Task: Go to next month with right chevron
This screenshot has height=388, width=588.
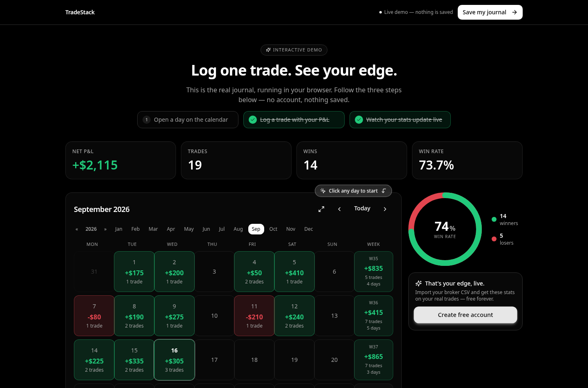Action: [385, 209]
